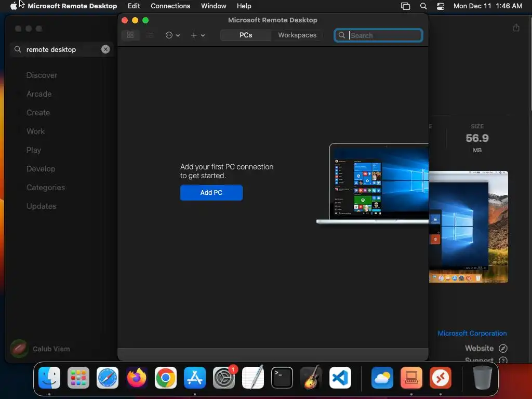Open GarageBand from the Dock
532x399 pixels.
point(311,378)
